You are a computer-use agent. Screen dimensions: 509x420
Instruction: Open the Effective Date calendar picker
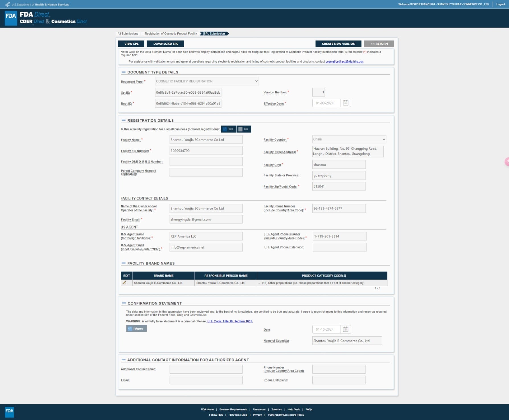click(x=345, y=103)
